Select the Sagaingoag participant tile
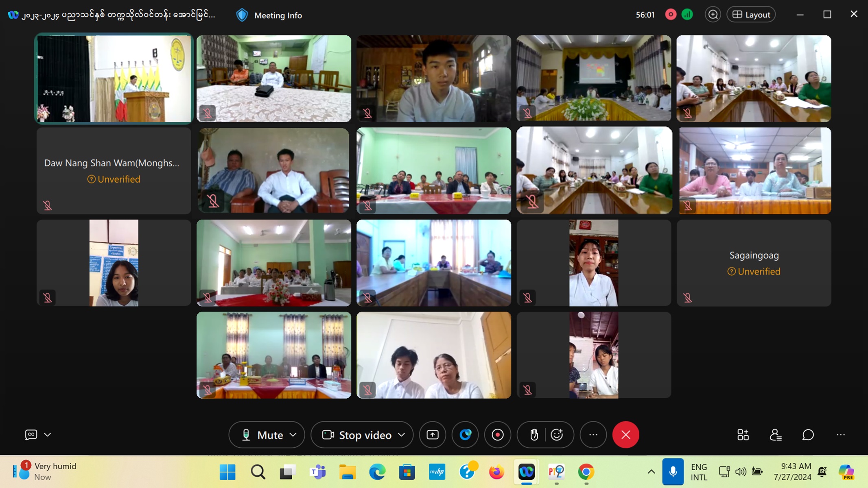 [754, 263]
